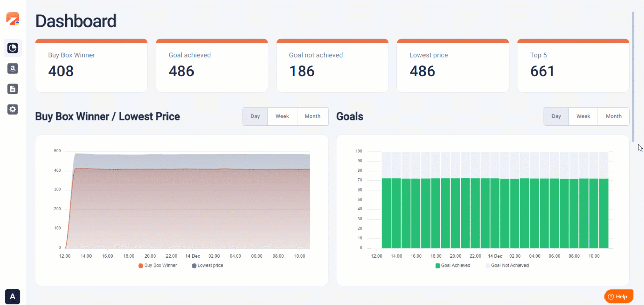644x305 pixels.
Task: Select Day for Buy Box Winner chart
Action: pyautogui.click(x=255, y=116)
